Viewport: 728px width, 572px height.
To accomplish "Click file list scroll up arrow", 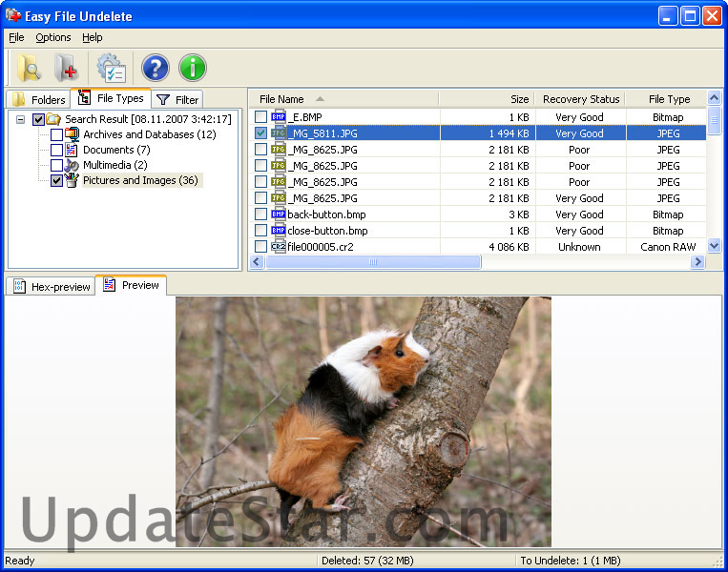I will click(714, 98).
